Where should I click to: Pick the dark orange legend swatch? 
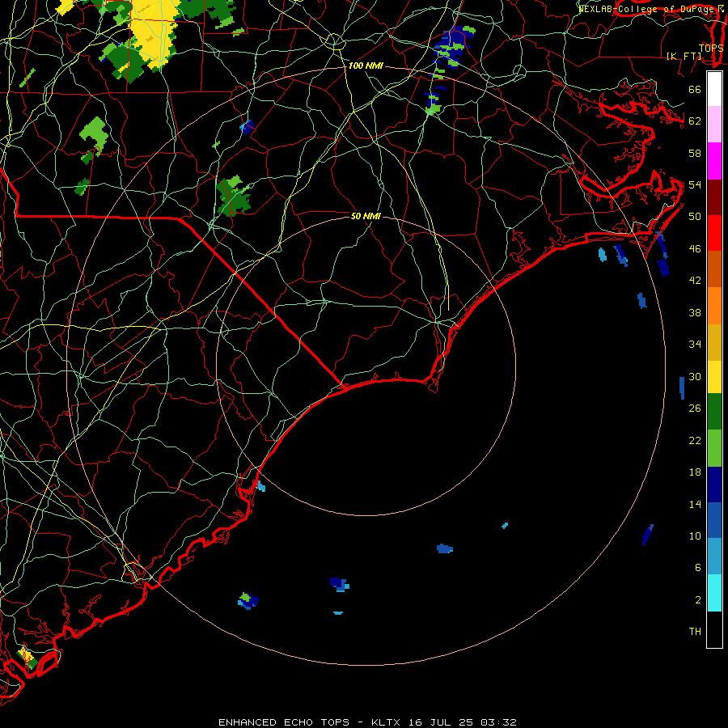click(x=714, y=269)
